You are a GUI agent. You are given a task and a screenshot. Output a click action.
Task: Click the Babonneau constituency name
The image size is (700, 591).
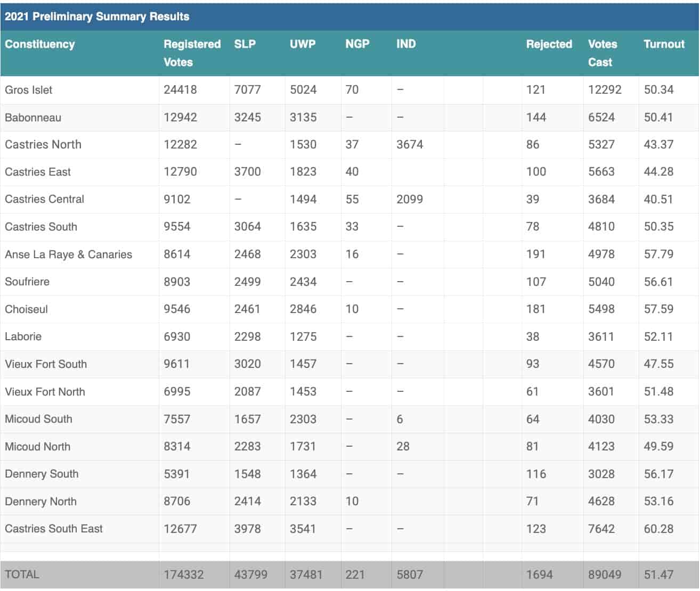[x=33, y=118]
